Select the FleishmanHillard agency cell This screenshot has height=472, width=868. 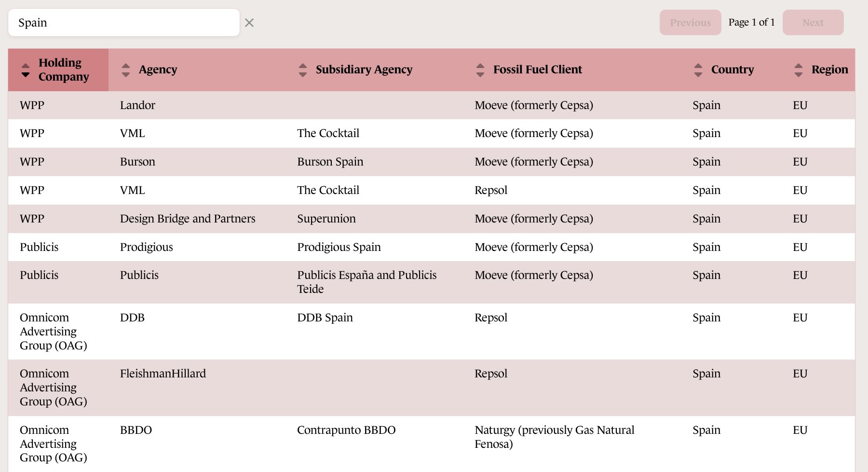(163, 374)
